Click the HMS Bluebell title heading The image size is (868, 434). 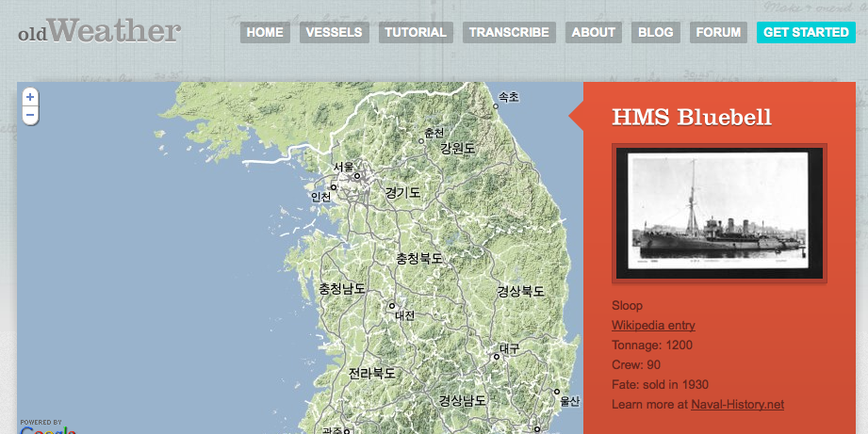click(x=692, y=118)
